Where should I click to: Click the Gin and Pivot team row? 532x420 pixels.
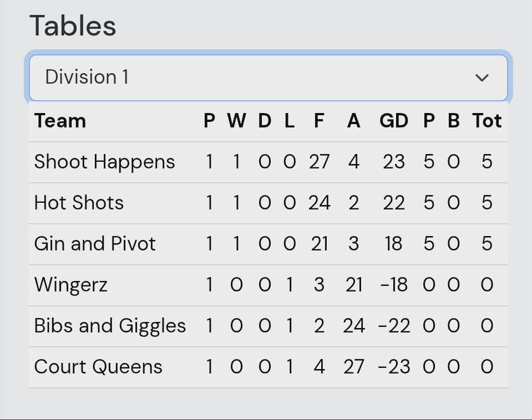point(268,244)
